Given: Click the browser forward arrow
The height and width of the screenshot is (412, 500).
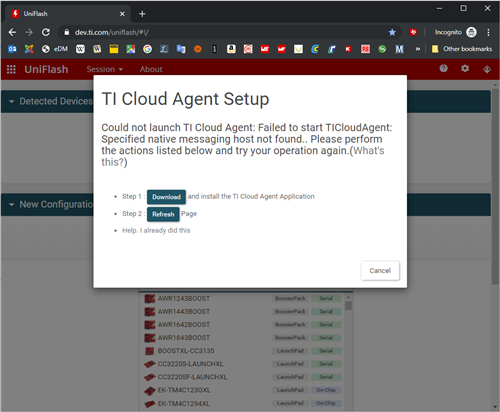Looking at the screenshot, I should pos(29,32).
